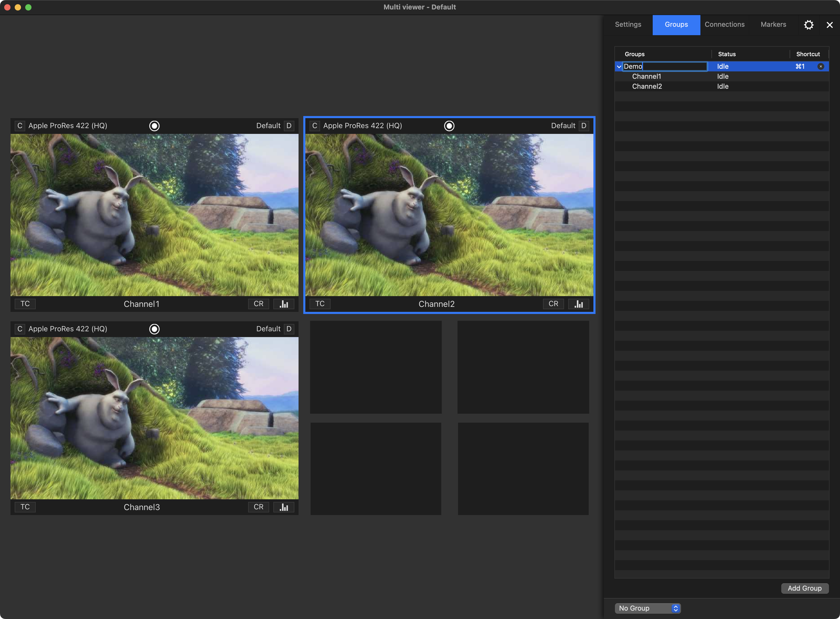Click the D destination button on Channel2
This screenshot has height=619, width=840.
point(583,126)
